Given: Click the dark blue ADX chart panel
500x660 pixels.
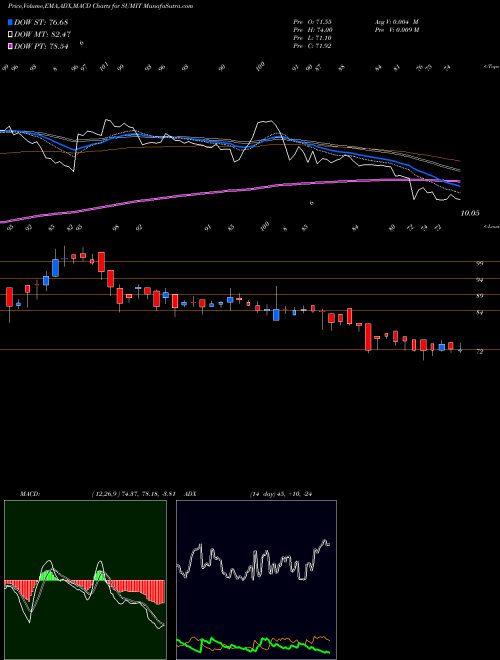Looking at the screenshot, I should [256, 580].
